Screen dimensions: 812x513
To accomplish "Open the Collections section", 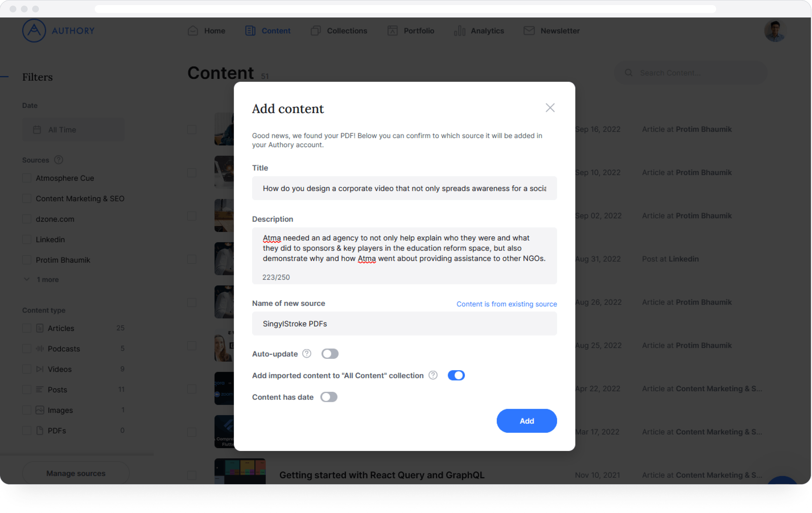I will [x=346, y=31].
